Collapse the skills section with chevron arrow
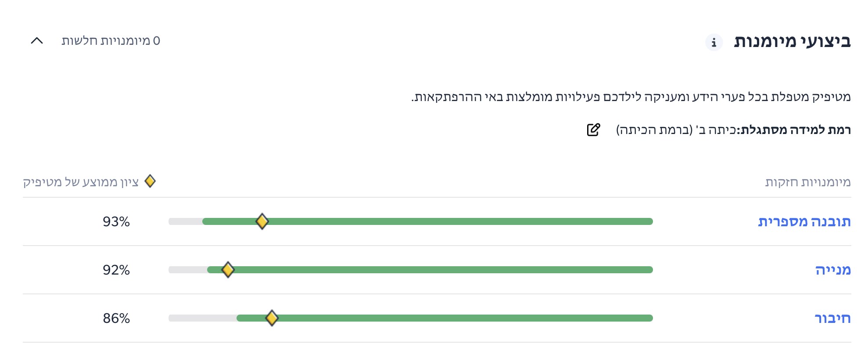868x362 pixels. point(37,41)
